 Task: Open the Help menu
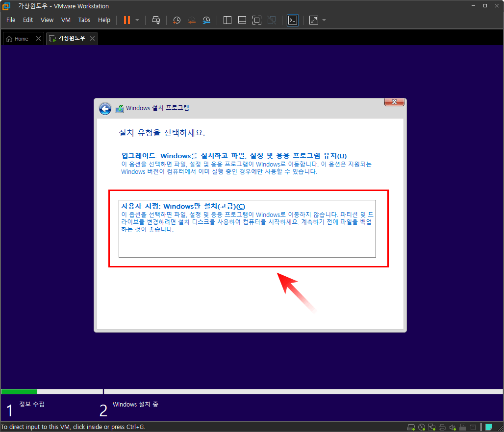pos(104,20)
